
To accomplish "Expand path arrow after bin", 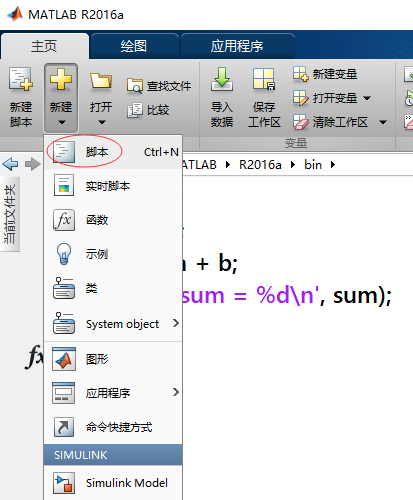I will (333, 164).
